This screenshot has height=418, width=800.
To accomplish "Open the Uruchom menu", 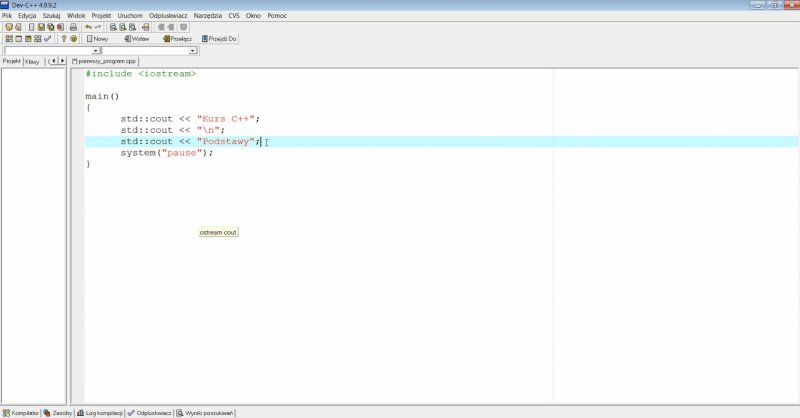I will point(130,16).
